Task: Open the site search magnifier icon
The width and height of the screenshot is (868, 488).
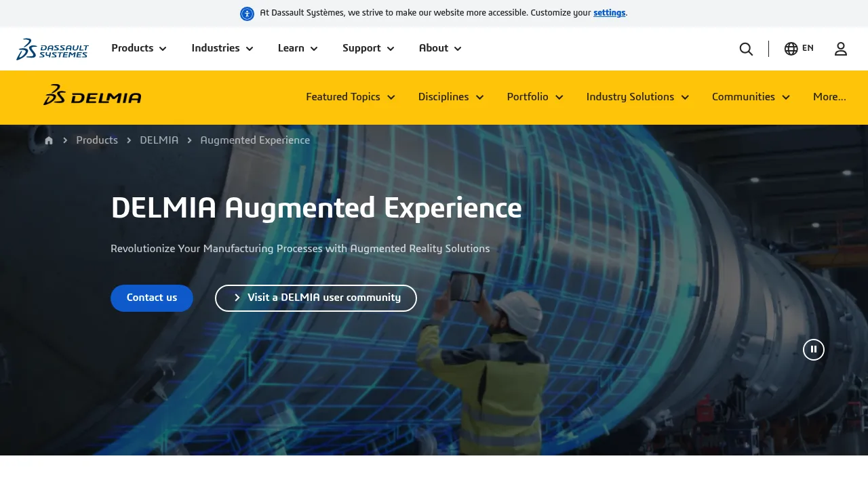Action: click(746, 49)
